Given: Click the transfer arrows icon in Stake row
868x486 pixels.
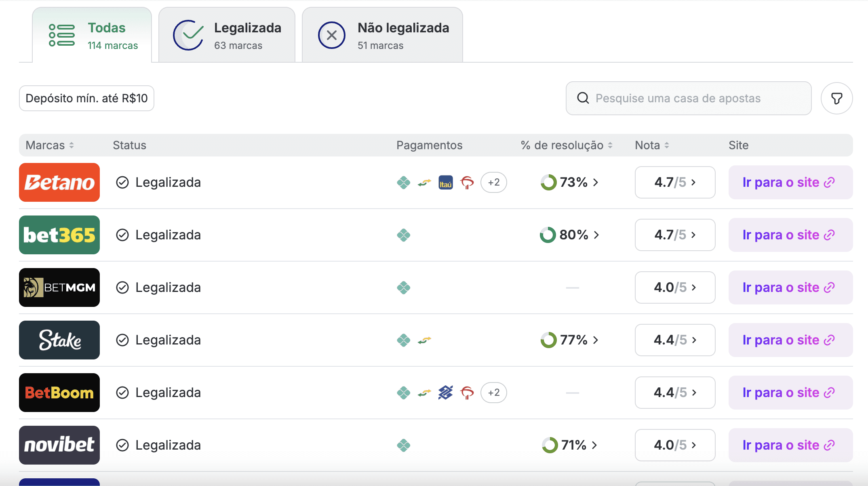Looking at the screenshot, I should click(x=425, y=340).
